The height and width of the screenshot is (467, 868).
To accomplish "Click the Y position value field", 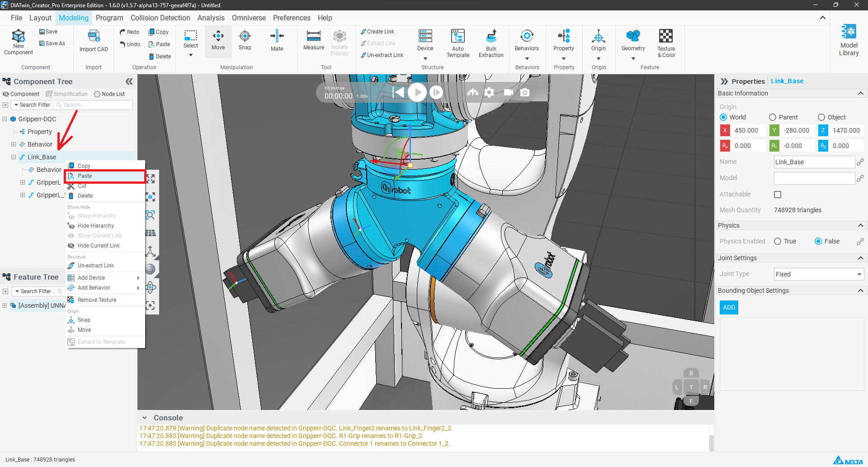I will (797, 130).
